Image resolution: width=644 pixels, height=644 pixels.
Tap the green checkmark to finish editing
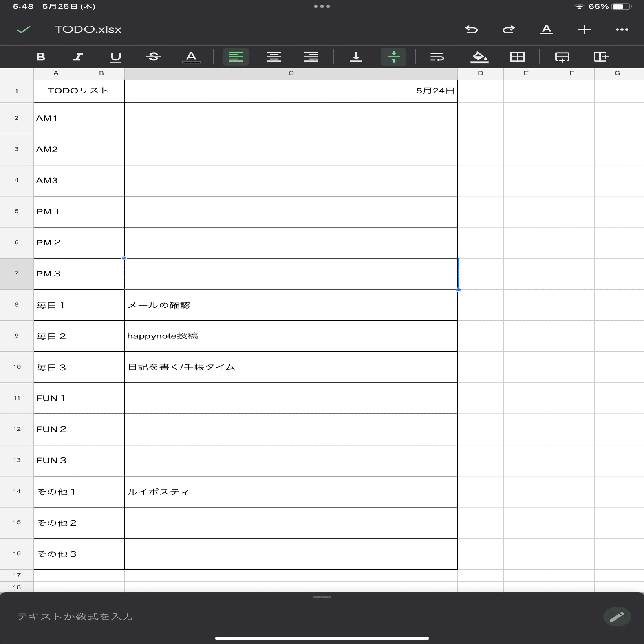point(24,29)
